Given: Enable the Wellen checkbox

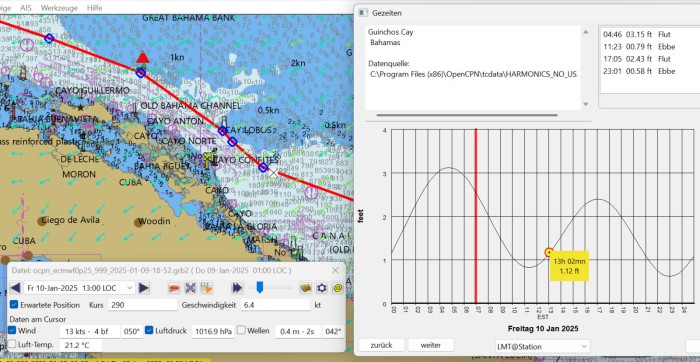Looking at the screenshot, I should [x=241, y=330].
